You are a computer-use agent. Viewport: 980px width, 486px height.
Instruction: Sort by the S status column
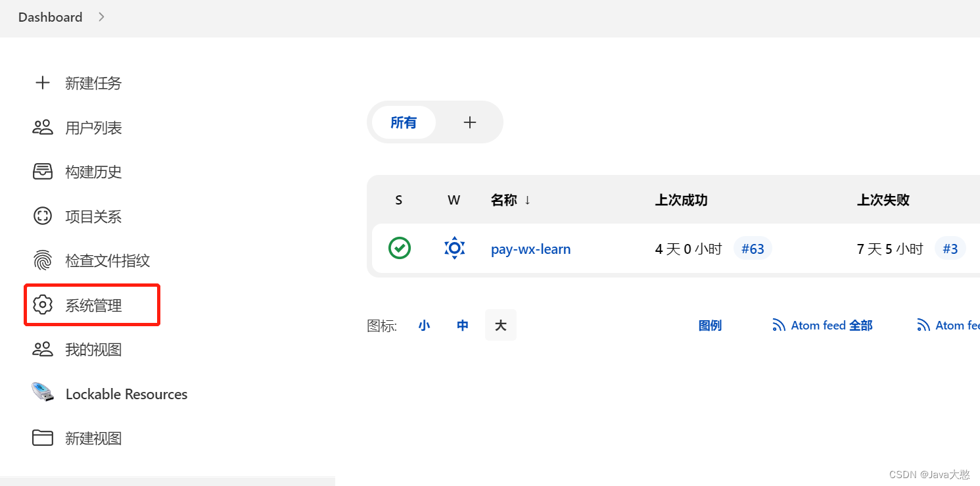click(399, 200)
